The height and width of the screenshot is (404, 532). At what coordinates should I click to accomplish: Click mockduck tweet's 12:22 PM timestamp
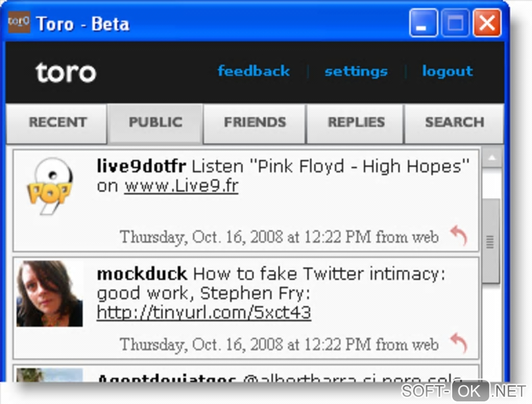[x=280, y=344]
